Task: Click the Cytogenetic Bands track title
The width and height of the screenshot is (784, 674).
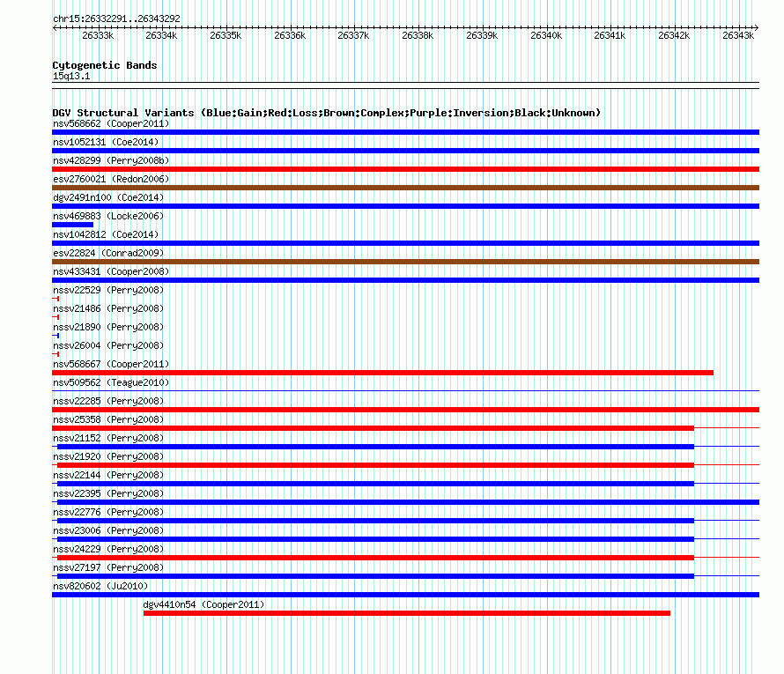Action: 105,65
